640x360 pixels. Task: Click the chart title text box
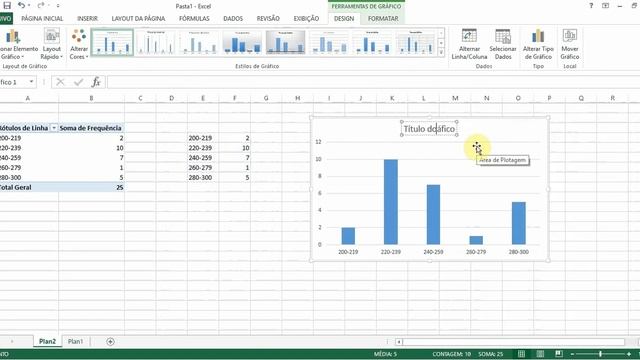click(429, 129)
